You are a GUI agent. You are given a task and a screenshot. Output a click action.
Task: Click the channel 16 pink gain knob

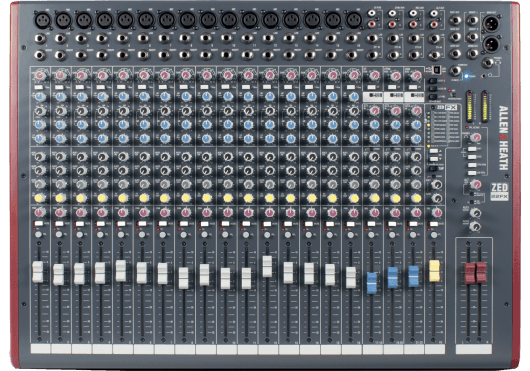point(354,75)
